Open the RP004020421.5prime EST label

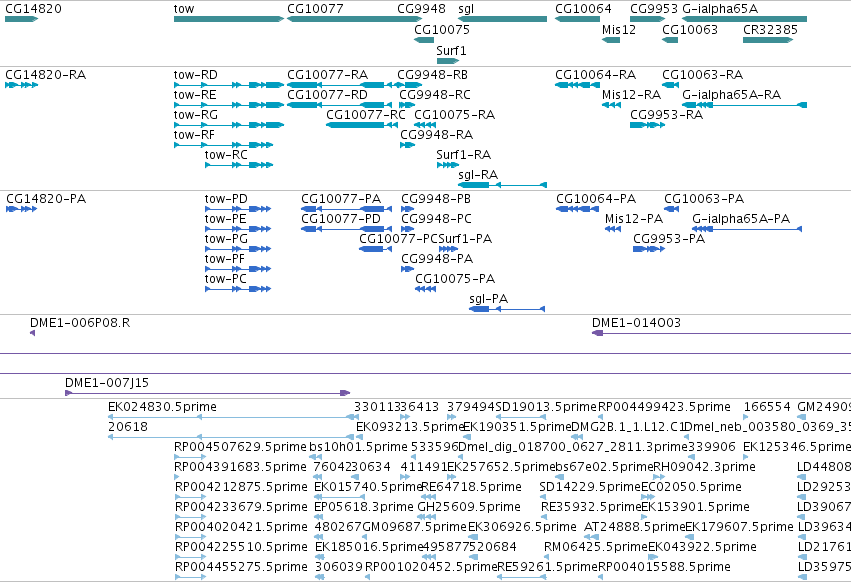pos(241,527)
